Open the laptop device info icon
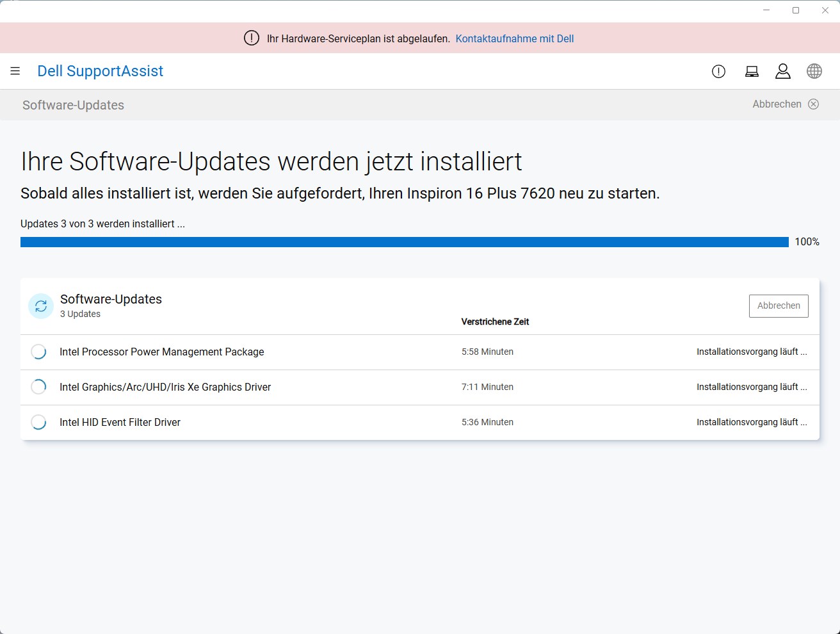840x634 pixels. click(x=752, y=72)
